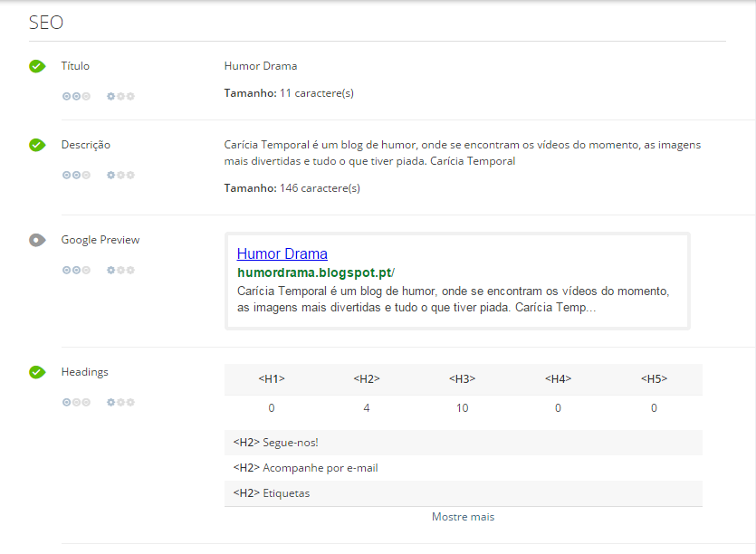Screen dimensions: 756x554
Task: Click the difficulty gears rating under Título
Action: point(120,96)
